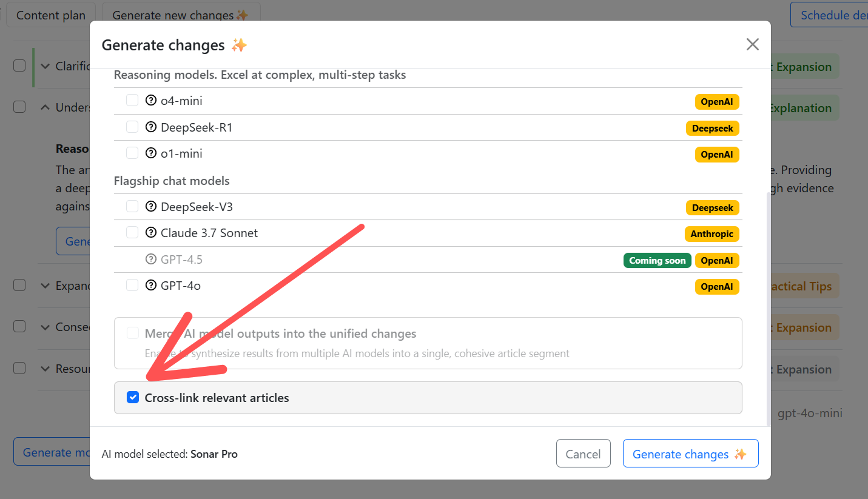This screenshot has width=868, height=499.
Task: Expand the Conse row chevron
Action: coord(45,327)
